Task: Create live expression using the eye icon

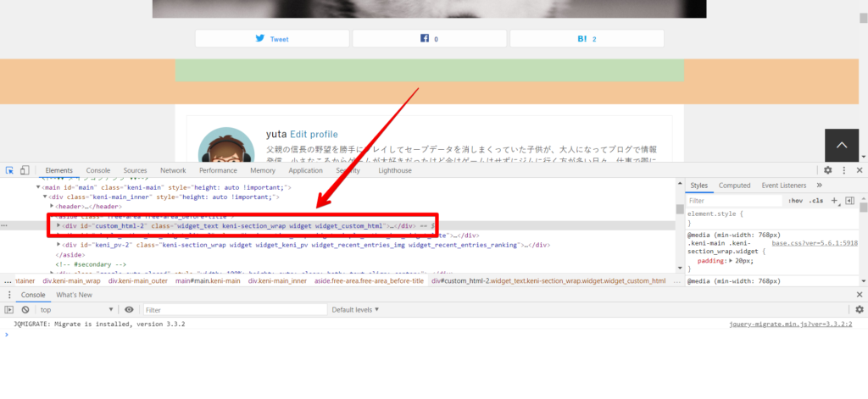Action: click(130, 310)
